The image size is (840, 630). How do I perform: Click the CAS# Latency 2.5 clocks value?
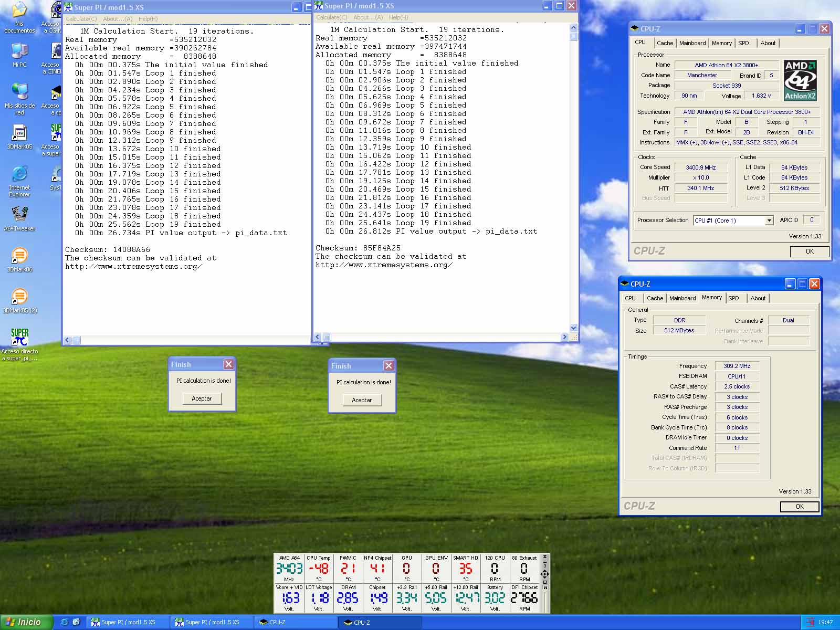click(737, 386)
